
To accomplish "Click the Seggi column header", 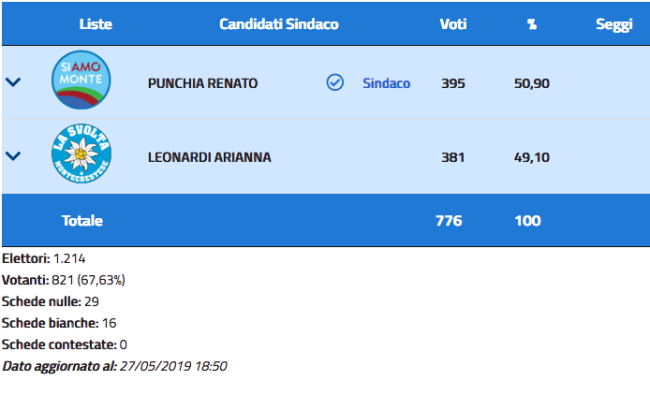I will pos(614,24).
